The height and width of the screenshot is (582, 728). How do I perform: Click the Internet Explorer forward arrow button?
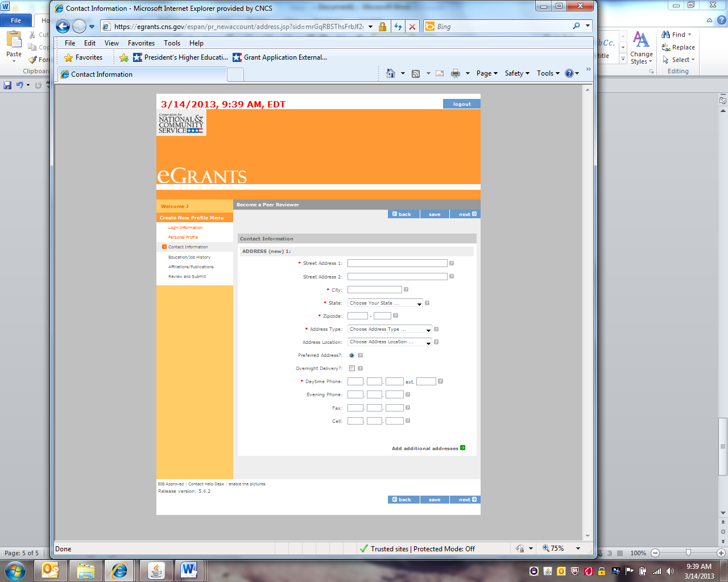[79, 26]
